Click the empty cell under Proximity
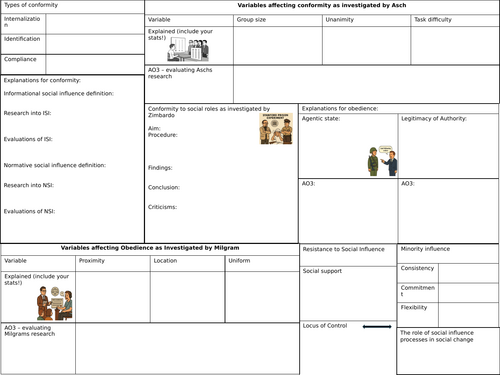500x375 pixels. tap(113, 297)
